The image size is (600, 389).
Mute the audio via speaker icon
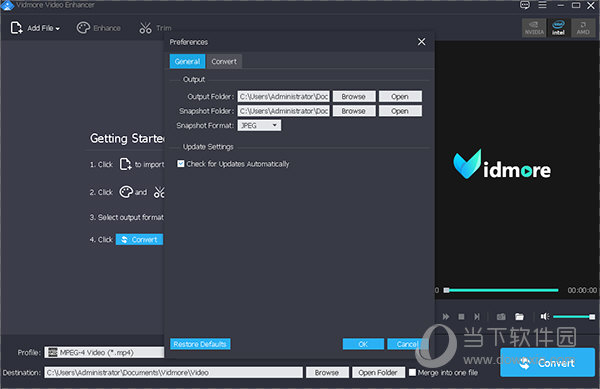point(545,316)
